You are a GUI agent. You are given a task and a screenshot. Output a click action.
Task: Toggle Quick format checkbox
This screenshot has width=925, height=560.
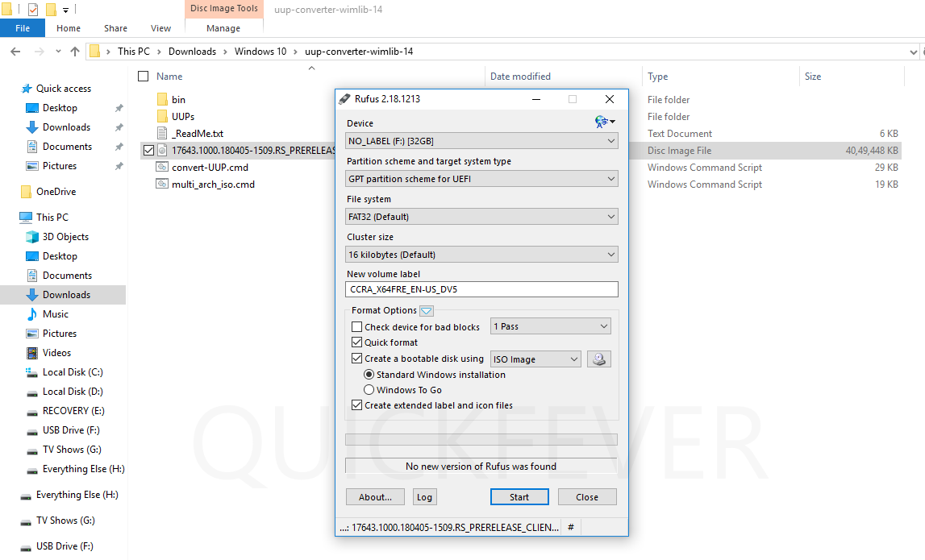(357, 342)
